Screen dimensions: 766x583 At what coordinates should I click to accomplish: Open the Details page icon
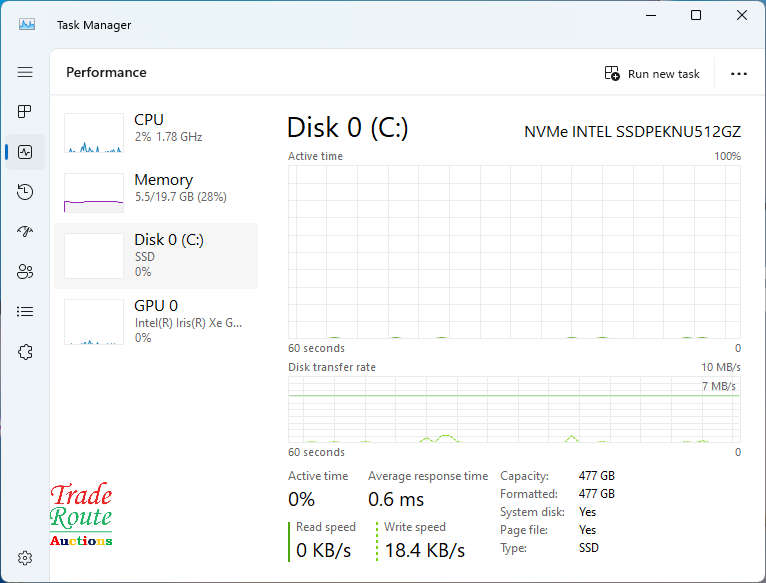[25, 312]
